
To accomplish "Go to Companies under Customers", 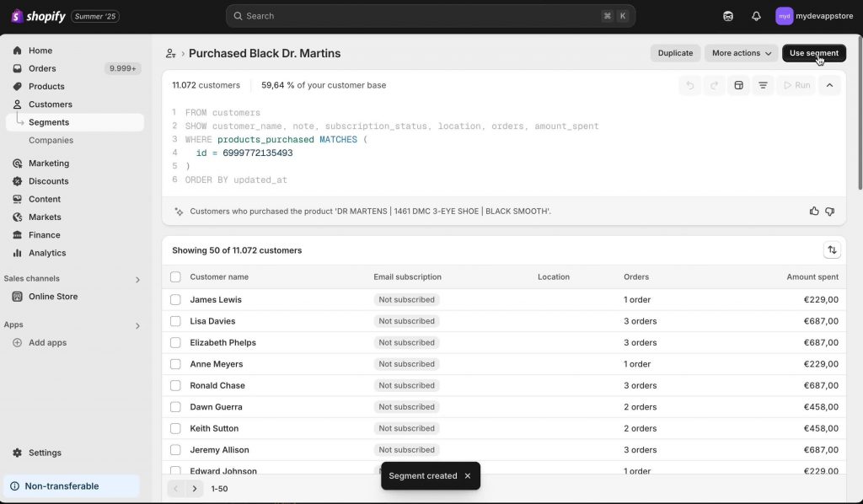I will tap(51, 140).
